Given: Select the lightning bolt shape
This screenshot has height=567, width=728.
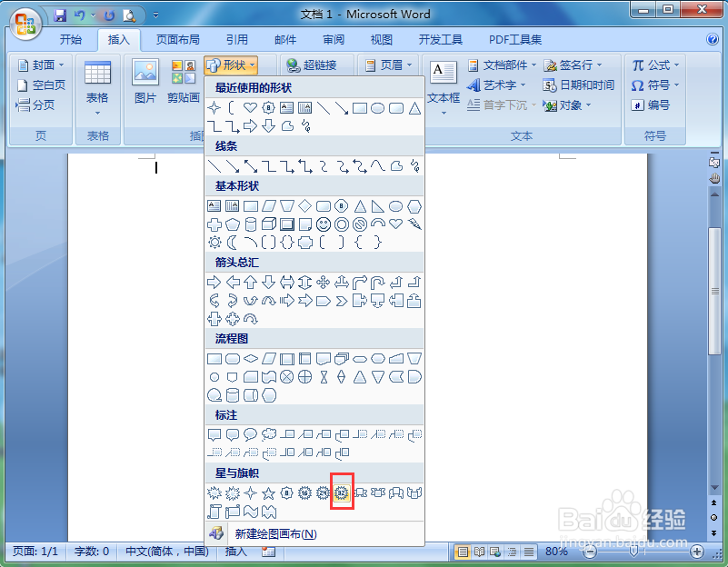Looking at the screenshot, I should coord(414,224).
